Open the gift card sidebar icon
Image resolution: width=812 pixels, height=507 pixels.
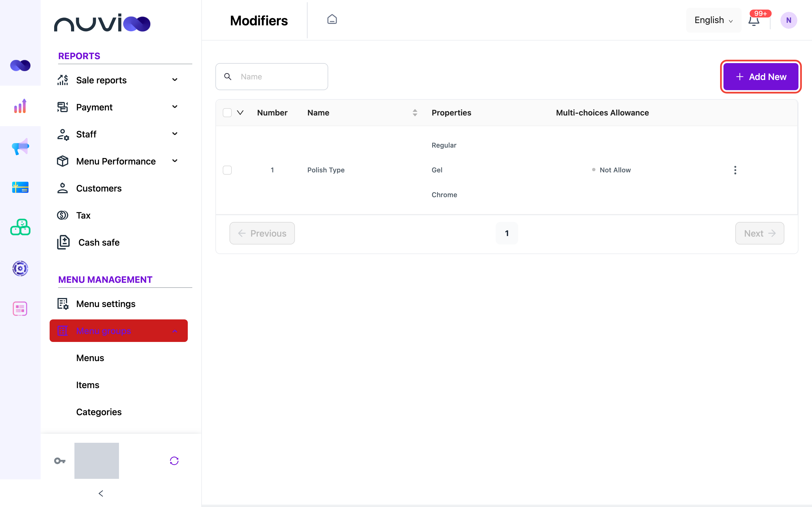coord(20,187)
